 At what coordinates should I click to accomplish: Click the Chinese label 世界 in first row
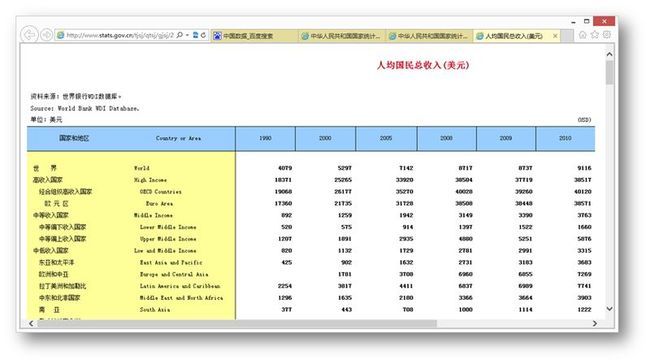click(x=45, y=168)
